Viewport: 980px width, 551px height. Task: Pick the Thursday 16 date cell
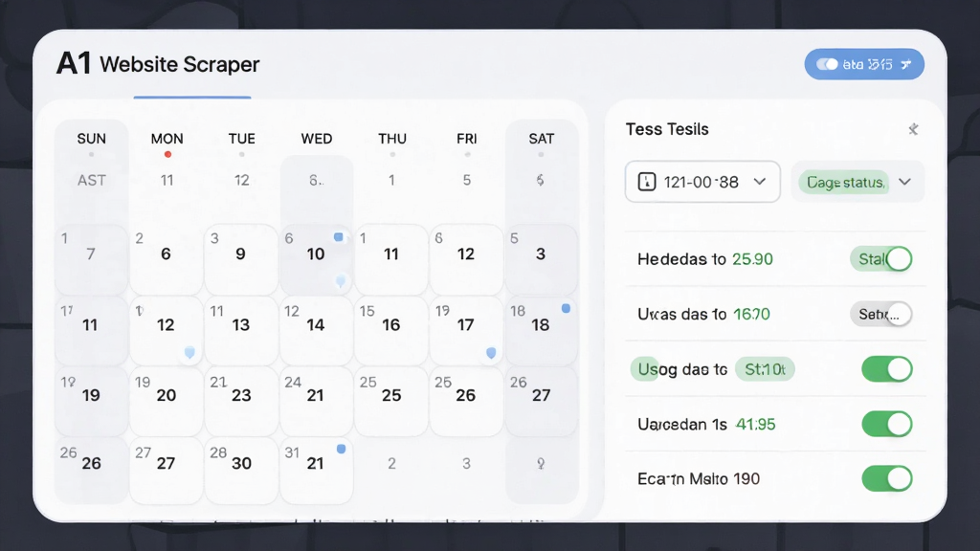point(390,330)
